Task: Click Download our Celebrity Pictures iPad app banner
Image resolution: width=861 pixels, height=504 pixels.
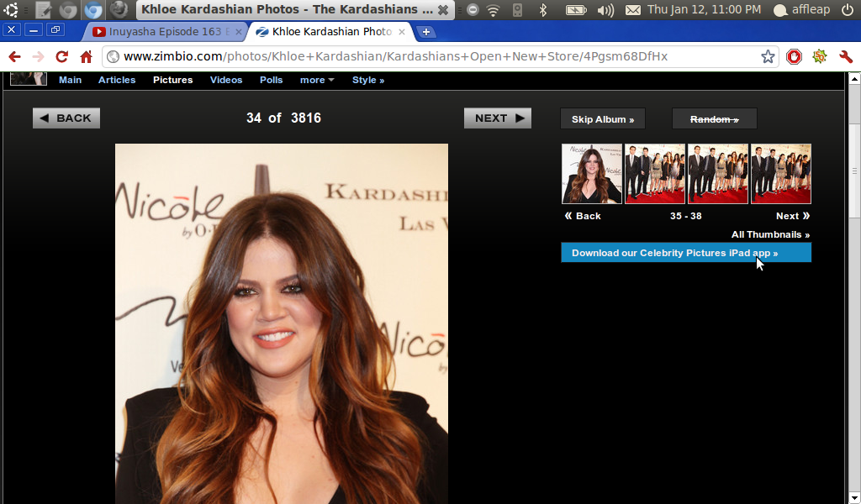Action: pos(686,253)
